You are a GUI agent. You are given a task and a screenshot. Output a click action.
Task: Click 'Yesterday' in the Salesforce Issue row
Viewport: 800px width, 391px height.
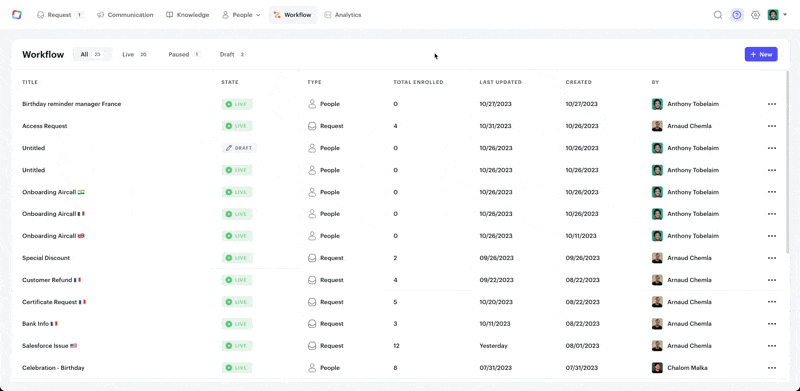click(x=493, y=346)
